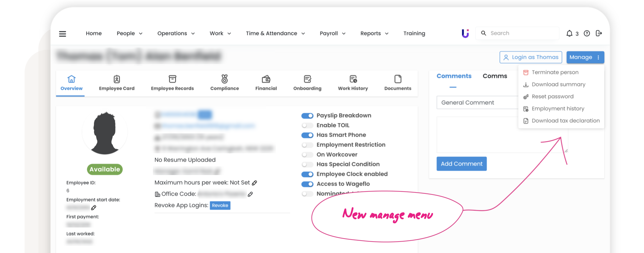Open the Payroll dropdown menu

332,33
